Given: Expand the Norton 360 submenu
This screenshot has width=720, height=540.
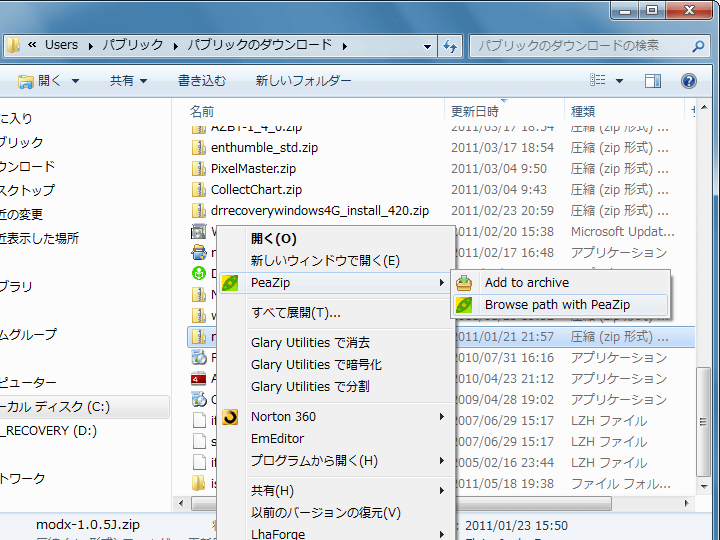Looking at the screenshot, I should [x=441, y=416].
